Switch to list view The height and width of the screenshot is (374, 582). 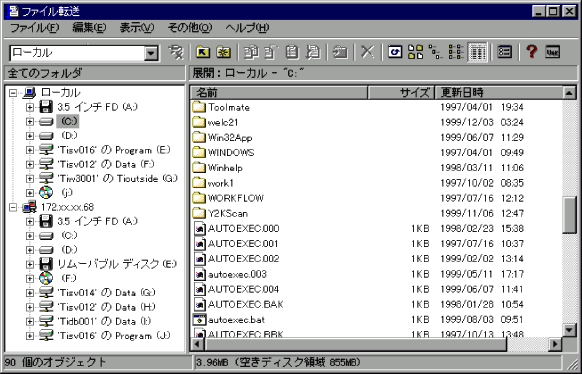pyautogui.click(x=456, y=52)
